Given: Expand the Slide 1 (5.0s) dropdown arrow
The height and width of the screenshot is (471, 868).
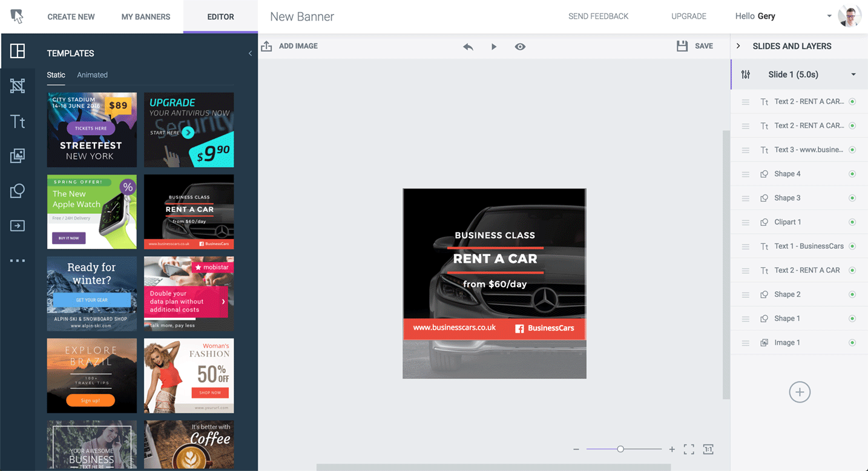Looking at the screenshot, I should (x=853, y=74).
